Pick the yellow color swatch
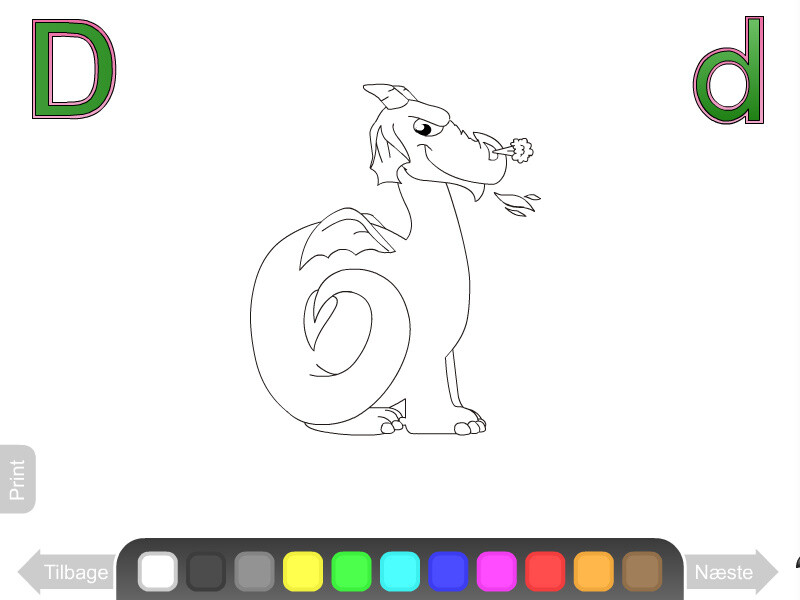This screenshot has height=600, width=800. (x=303, y=571)
